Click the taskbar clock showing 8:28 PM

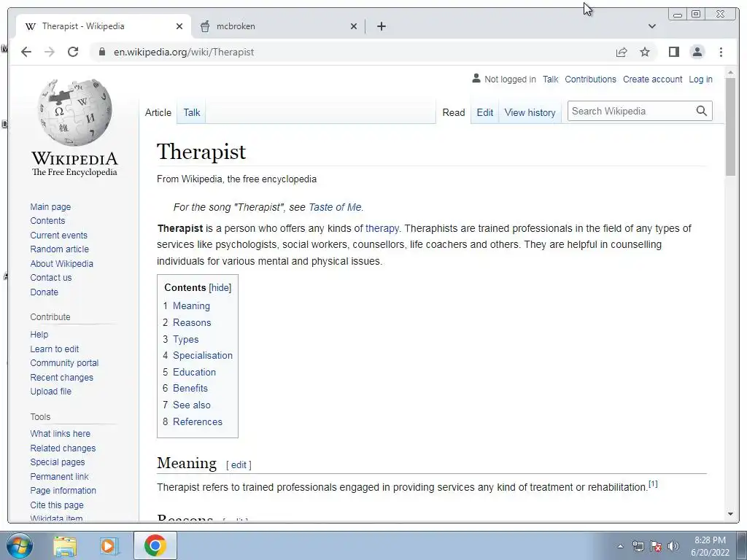(x=710, y=546)
